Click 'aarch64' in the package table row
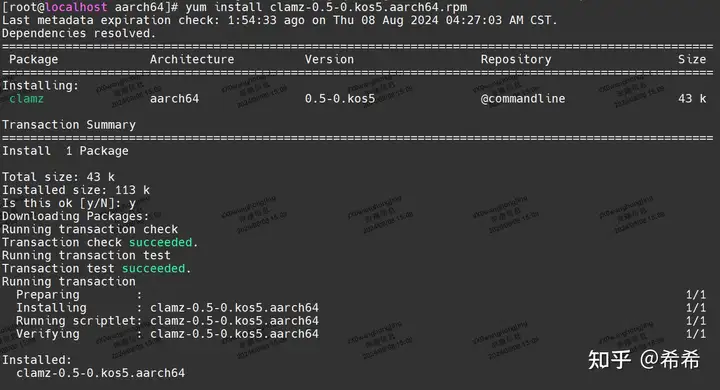Image resolution: width=720 pixels, height=390 pixels. click(174, 99)
